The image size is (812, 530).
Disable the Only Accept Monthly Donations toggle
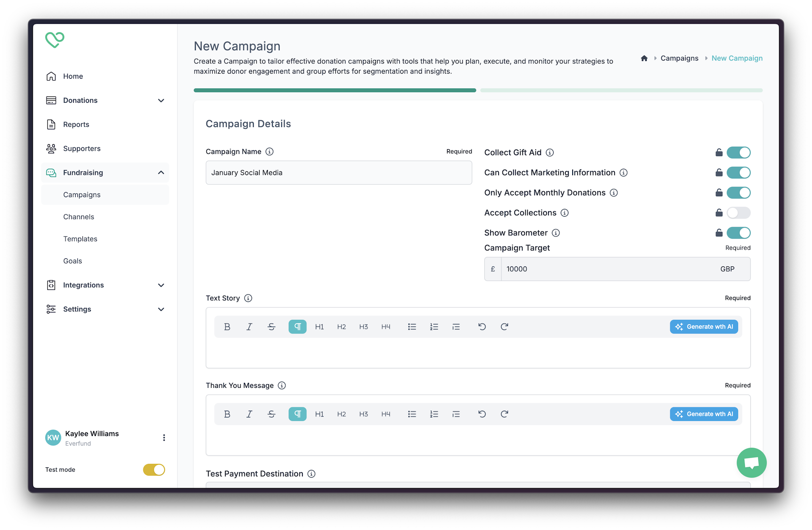click(738, 192)
